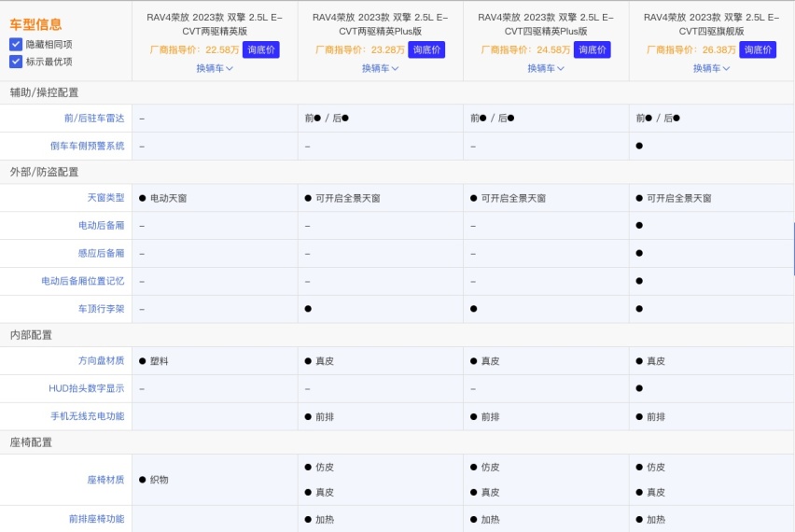795x532 pixels.
Task: Click the RAV4荣放 四驱旗舰版 model title
Action: tap(711, 24)
